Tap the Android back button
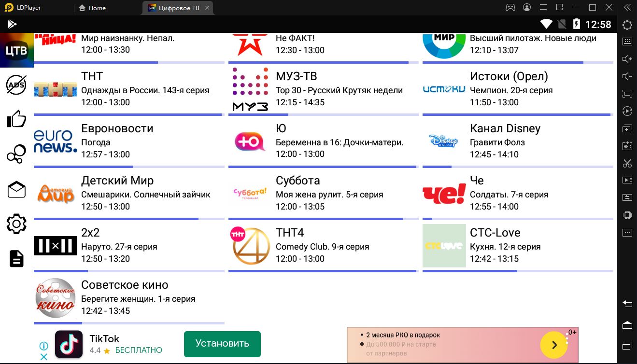This screenshot has height=364, width=637. click(x=627, y=304)
